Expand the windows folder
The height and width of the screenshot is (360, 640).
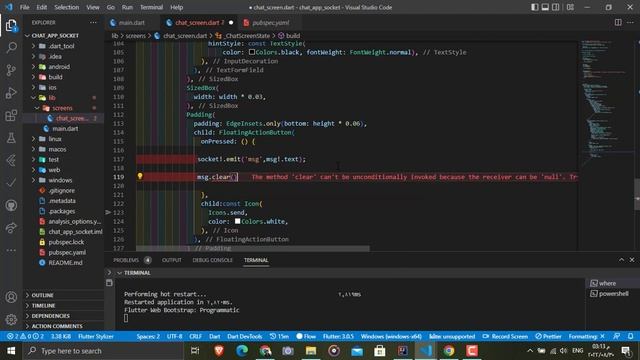[60, 180]
